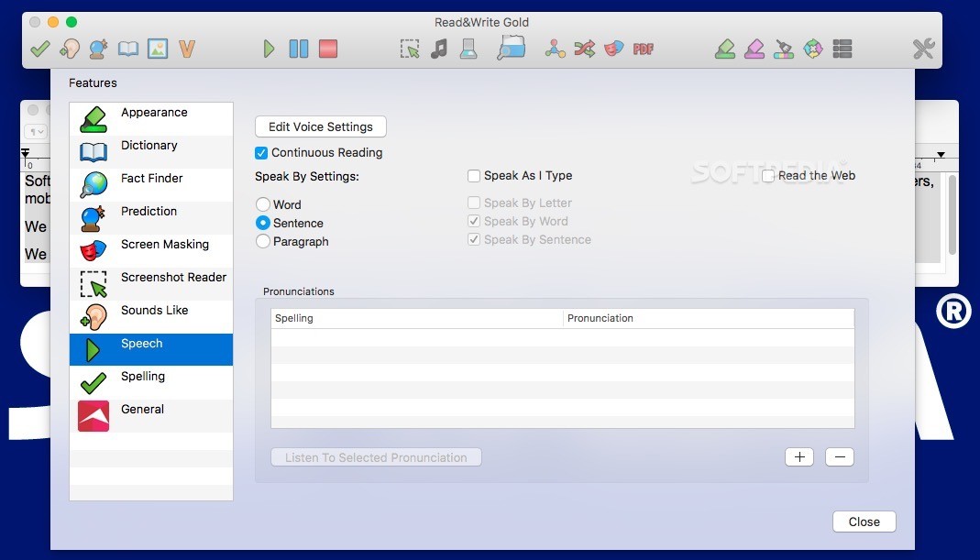This screenshot has height=560, width=980.
Task: Select Speech in the Features list
Action: click(x=151, y=350)
